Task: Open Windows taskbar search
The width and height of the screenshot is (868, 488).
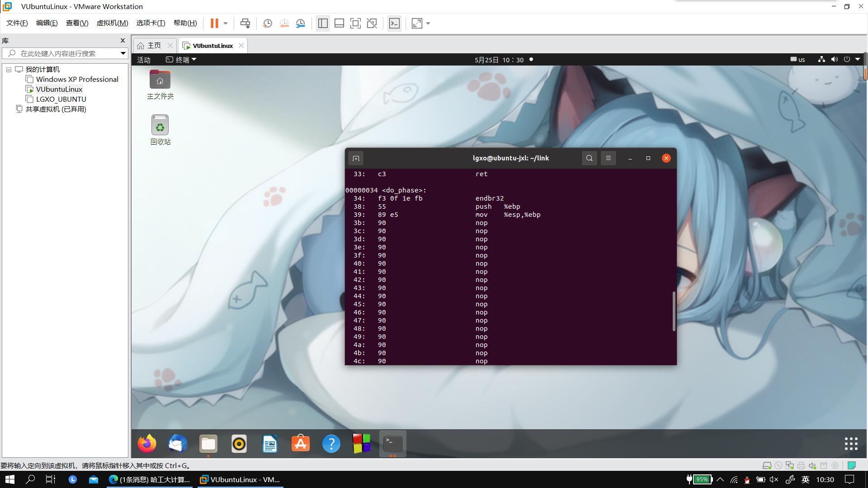Action: pyautogui.click(x=30, y=479)
